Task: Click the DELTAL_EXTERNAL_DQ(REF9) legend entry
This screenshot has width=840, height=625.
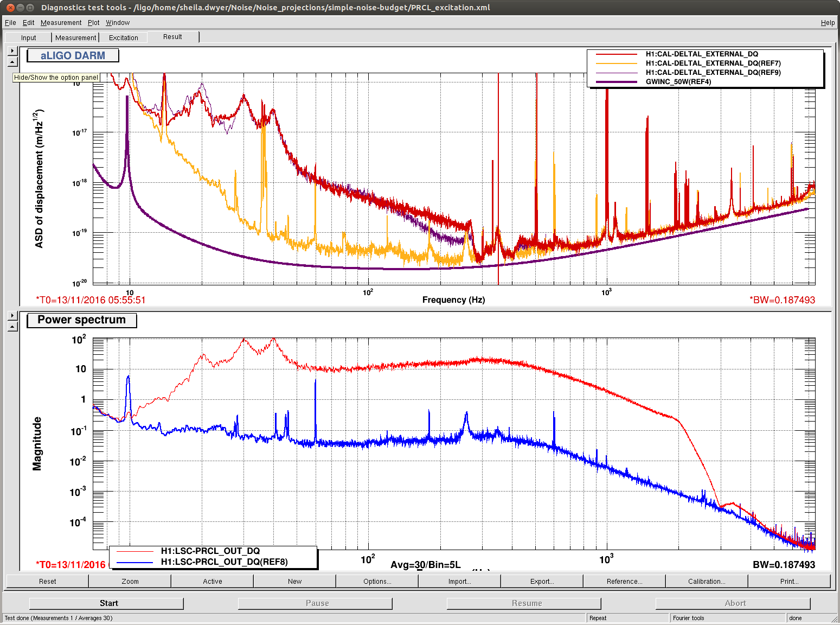Action: click(713, 73)
